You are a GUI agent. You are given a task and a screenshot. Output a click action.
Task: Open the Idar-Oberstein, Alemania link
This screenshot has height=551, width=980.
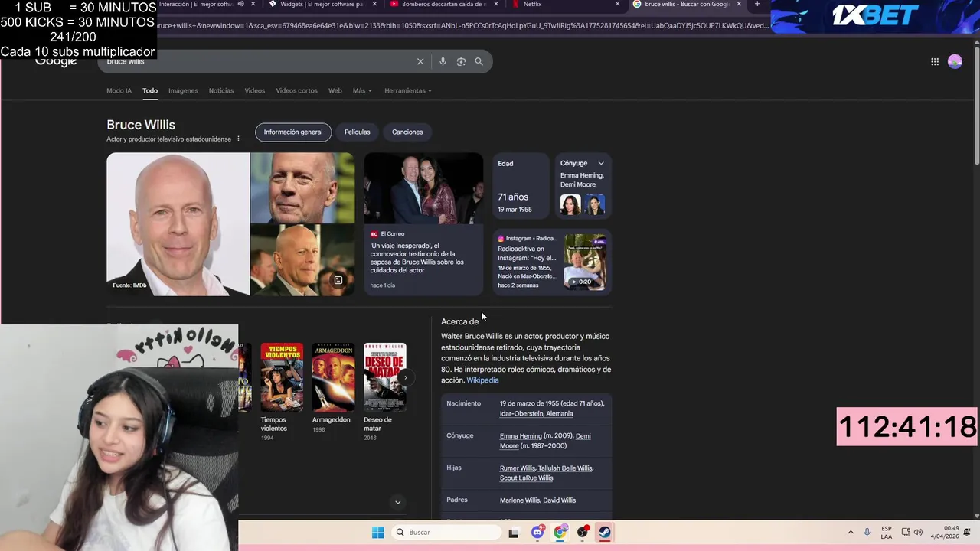[536, 413]
